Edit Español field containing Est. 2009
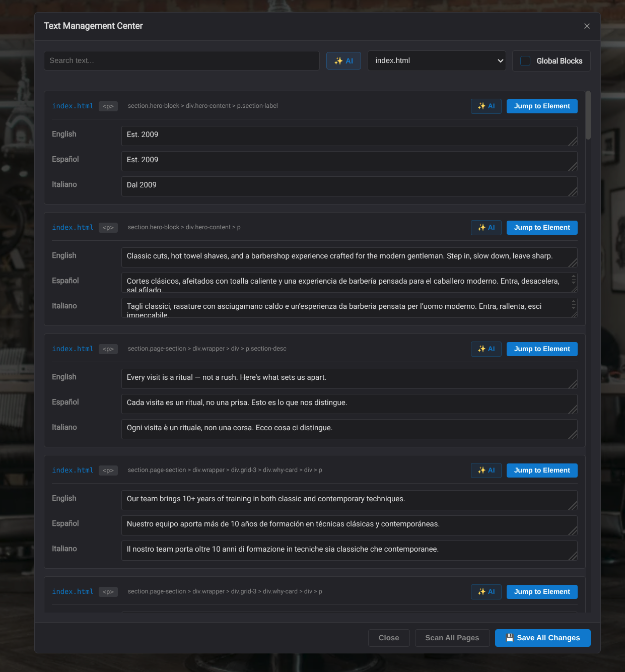Screen dimensions: 625x672 [350, 161]
